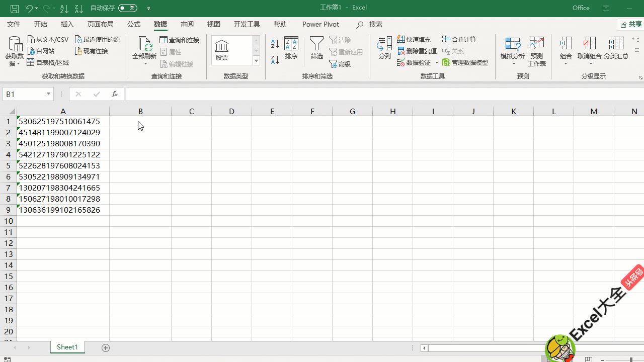
Task: Toggle the AutoSave (自动保存) switch
Action: (x=128, y=8)
